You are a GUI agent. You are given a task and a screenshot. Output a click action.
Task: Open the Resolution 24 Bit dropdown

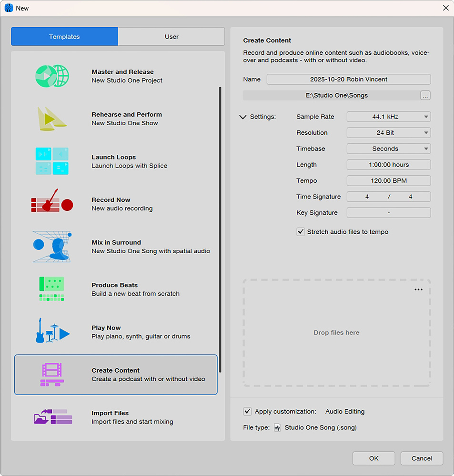[x=388, y=133]
